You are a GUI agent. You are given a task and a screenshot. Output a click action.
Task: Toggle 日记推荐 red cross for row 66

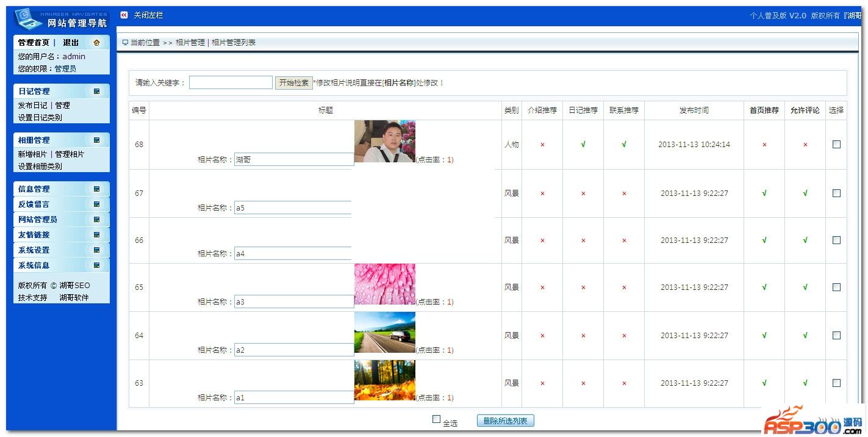click(583, 241)
